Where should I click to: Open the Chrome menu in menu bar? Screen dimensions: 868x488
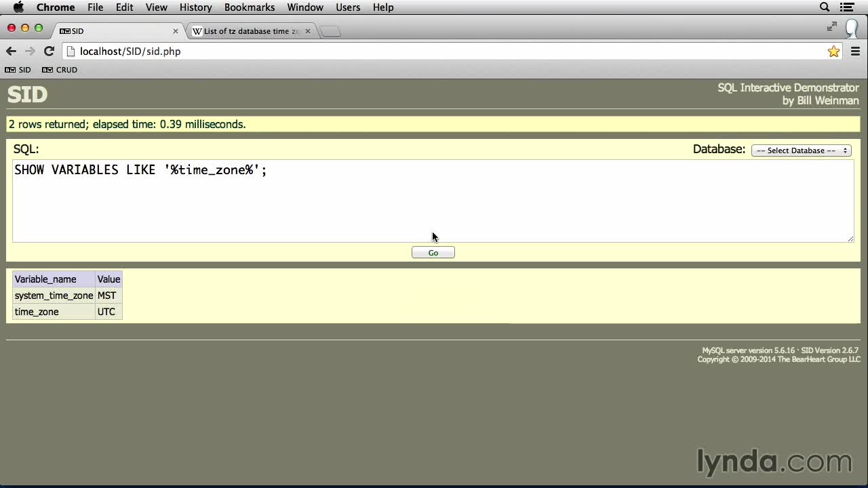[x=56, y=7]
